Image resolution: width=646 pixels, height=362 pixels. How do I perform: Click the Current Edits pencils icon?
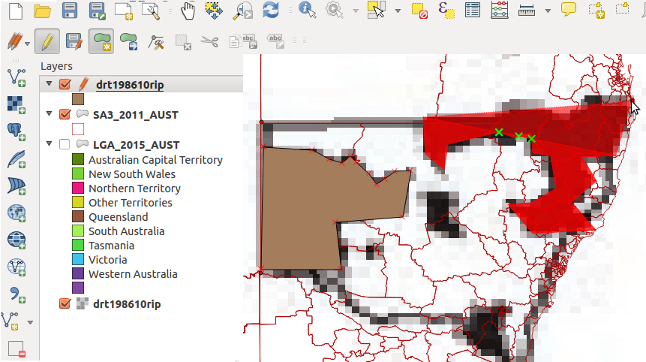[15, 42]
